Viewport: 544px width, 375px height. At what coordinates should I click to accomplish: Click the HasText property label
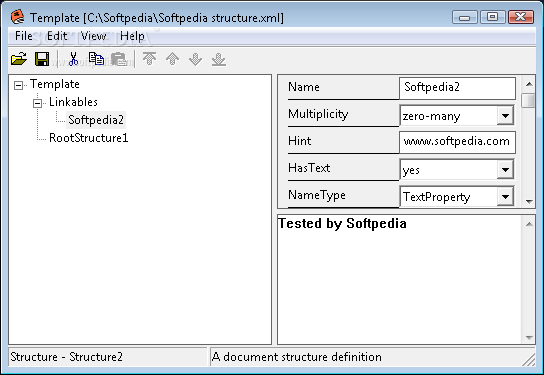(309, 168)
